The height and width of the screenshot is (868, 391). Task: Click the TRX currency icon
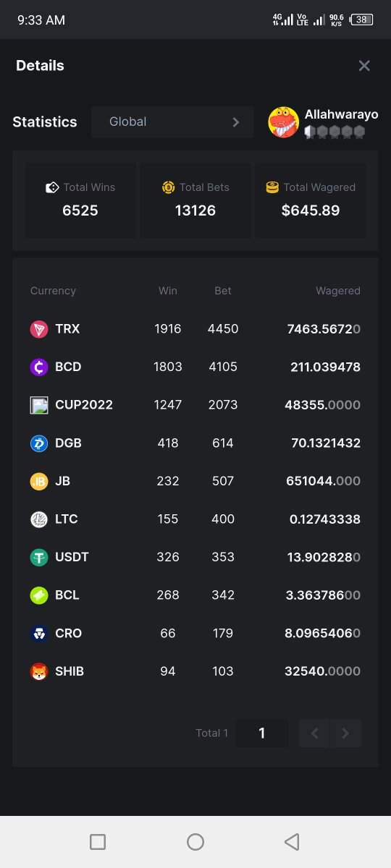(39, 329)
